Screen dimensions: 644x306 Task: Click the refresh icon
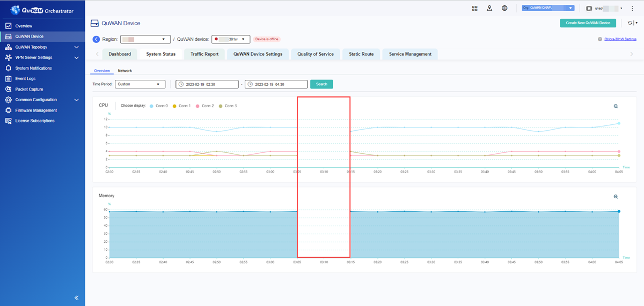point(630,23)
